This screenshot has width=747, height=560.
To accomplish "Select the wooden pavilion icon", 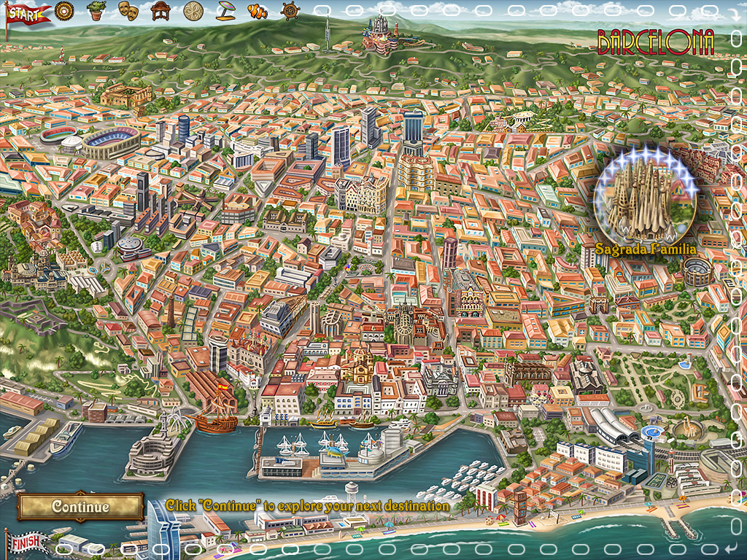I will pyautogui.click(x=160, y=10).
